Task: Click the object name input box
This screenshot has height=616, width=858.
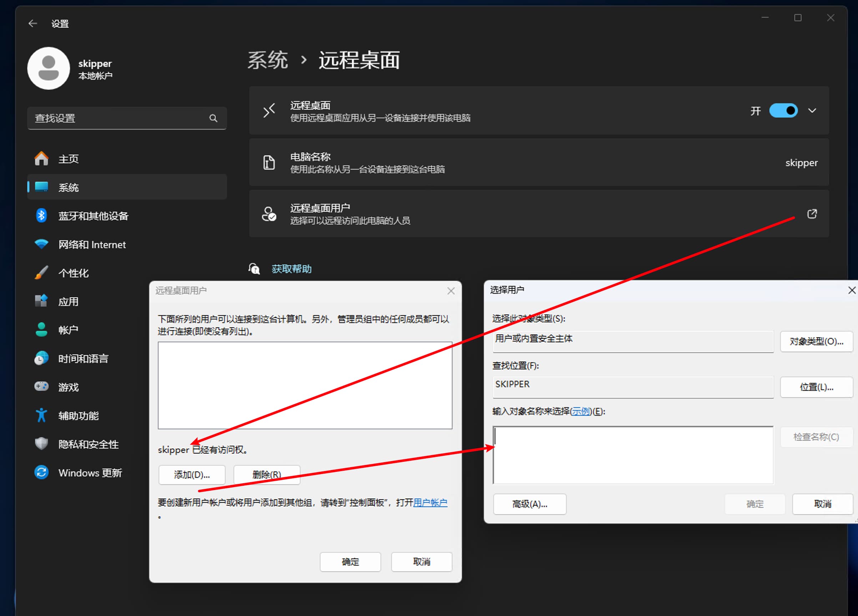Action: [x=633, y=455]
